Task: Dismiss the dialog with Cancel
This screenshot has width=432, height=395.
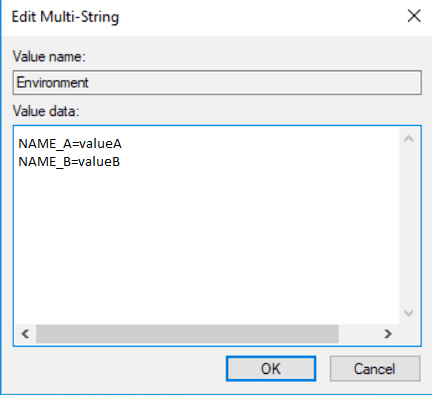Action: (x=375, y=369)
